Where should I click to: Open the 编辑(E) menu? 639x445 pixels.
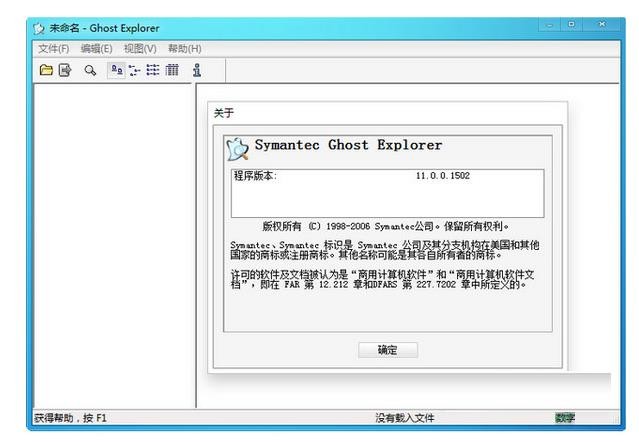pos(96,48)
